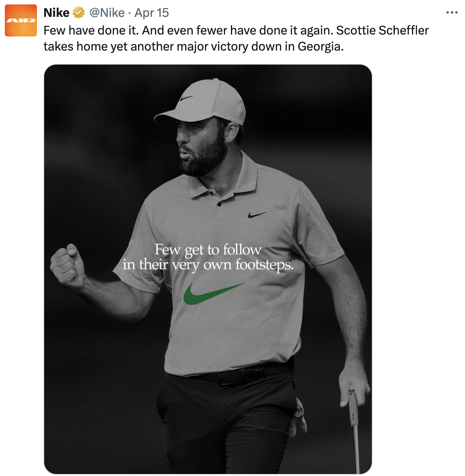Viewport: 465px width, 476px height.
Task: Click the swoosh logo on the cap
Action: [x=187, y=98]
